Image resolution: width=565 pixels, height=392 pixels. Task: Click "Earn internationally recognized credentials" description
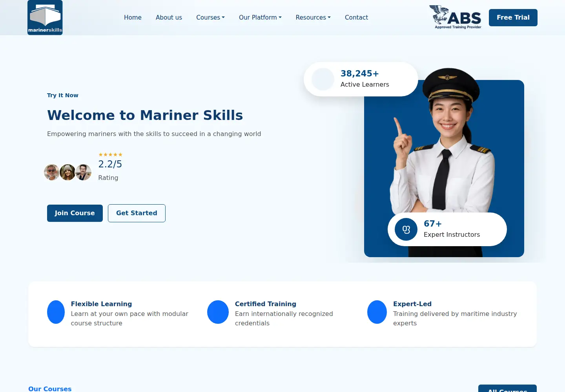[284, 318]
